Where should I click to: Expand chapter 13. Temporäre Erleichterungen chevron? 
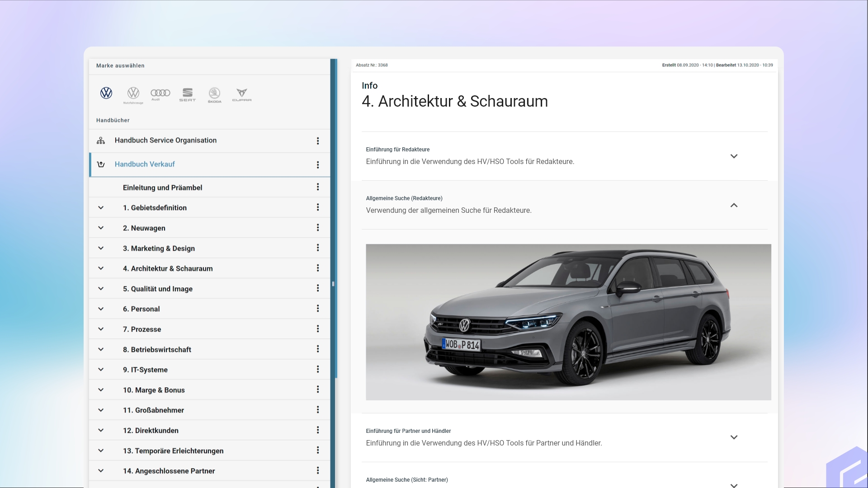101,450
